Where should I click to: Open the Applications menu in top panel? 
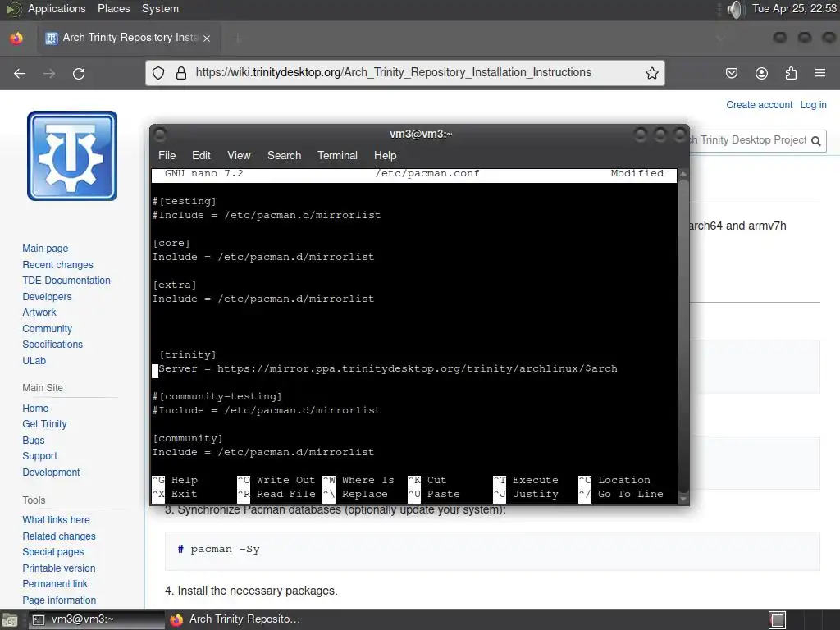pyautogui.click(x=57, y=8)
